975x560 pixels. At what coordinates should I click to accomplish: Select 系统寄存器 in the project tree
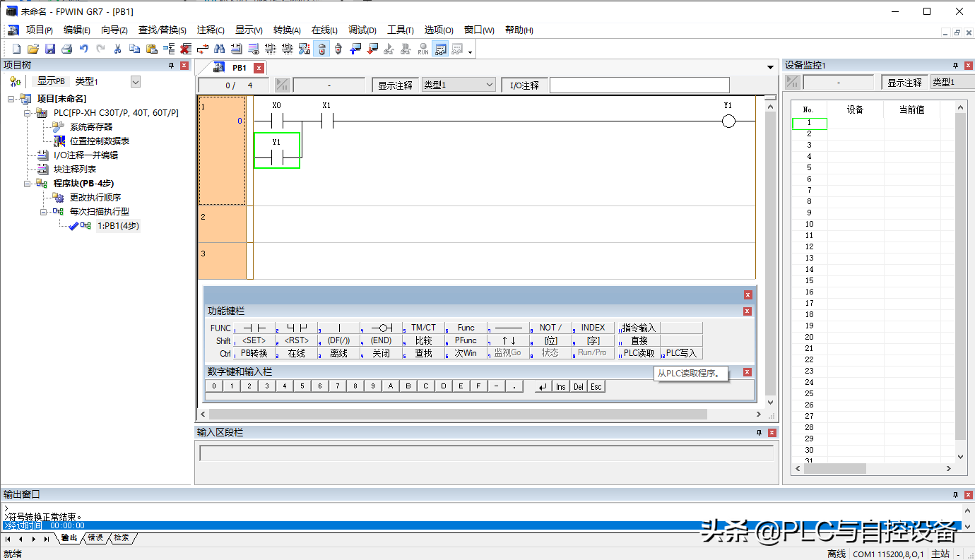(x=91, y=127)
